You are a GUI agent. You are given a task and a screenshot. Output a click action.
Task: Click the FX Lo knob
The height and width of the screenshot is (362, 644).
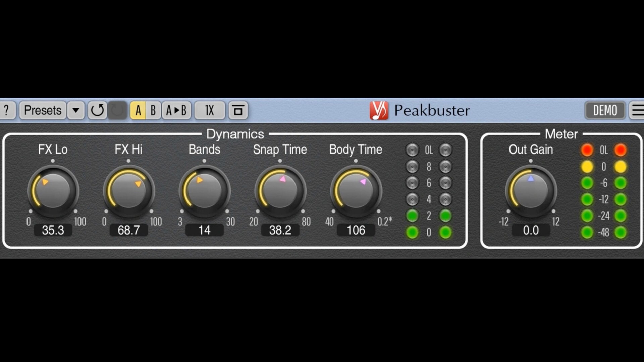click(53, 191)
